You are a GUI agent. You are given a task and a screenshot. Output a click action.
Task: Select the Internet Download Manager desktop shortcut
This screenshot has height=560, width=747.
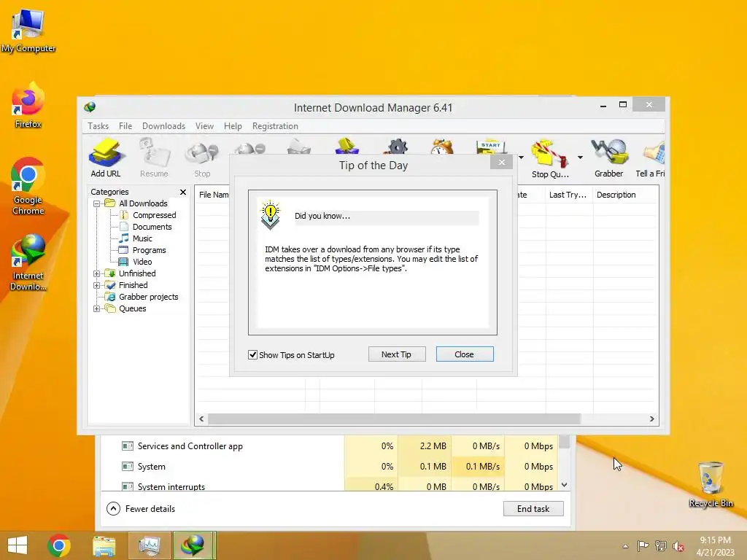[x=28, y=262]
